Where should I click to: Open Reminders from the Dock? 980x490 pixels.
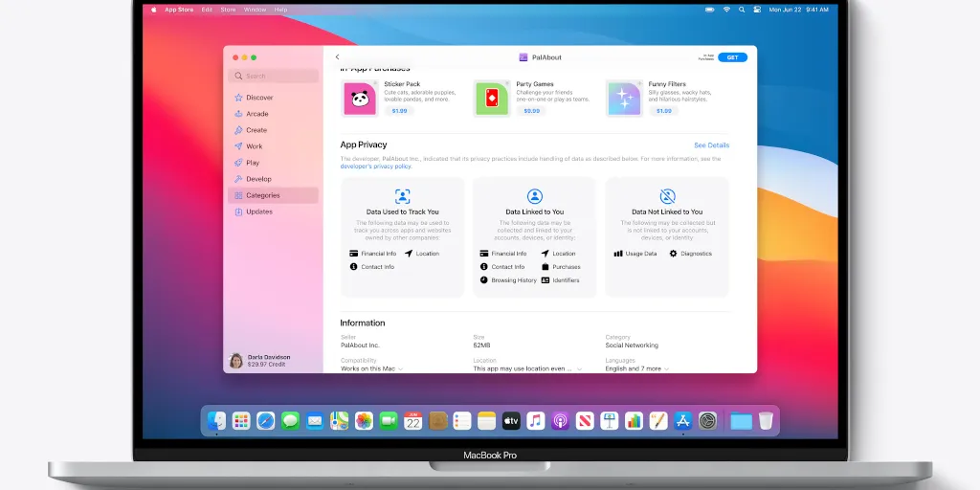coord(462,421)
